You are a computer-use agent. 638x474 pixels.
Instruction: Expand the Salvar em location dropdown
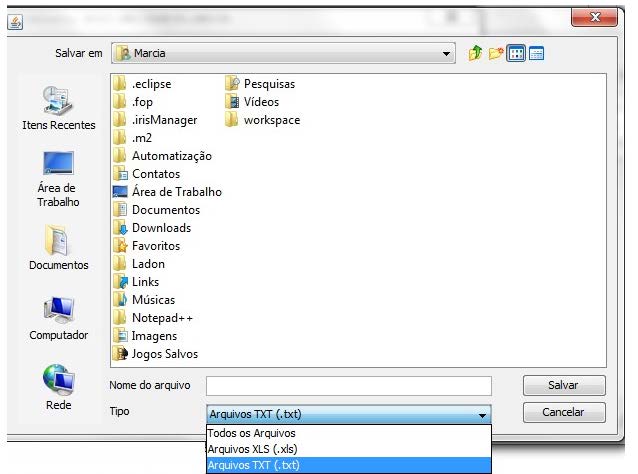click(446, 53)
